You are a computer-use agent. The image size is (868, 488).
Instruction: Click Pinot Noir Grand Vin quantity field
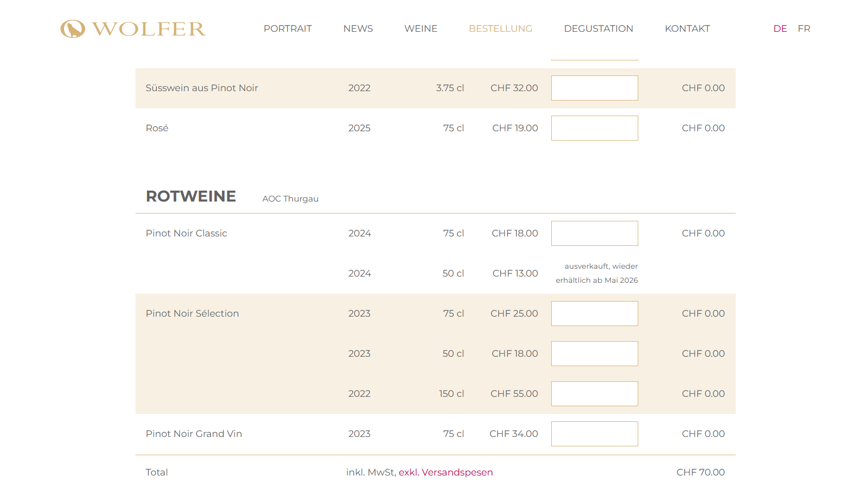click(x=594, y=434)
